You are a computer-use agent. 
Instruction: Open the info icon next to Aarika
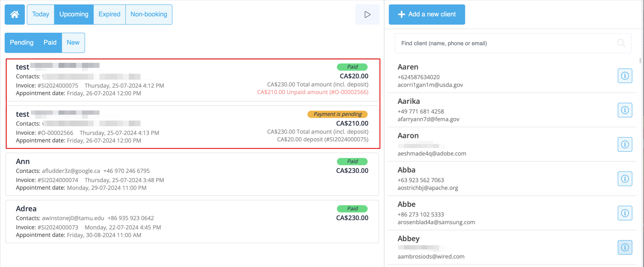(625, 110)
